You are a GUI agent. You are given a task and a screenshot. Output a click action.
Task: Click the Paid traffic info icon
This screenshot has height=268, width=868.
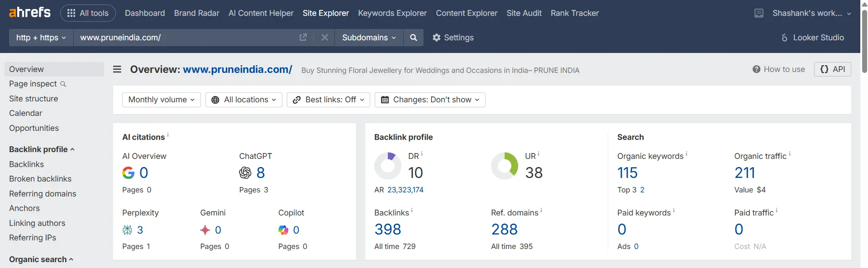click(x=777, y=211)
